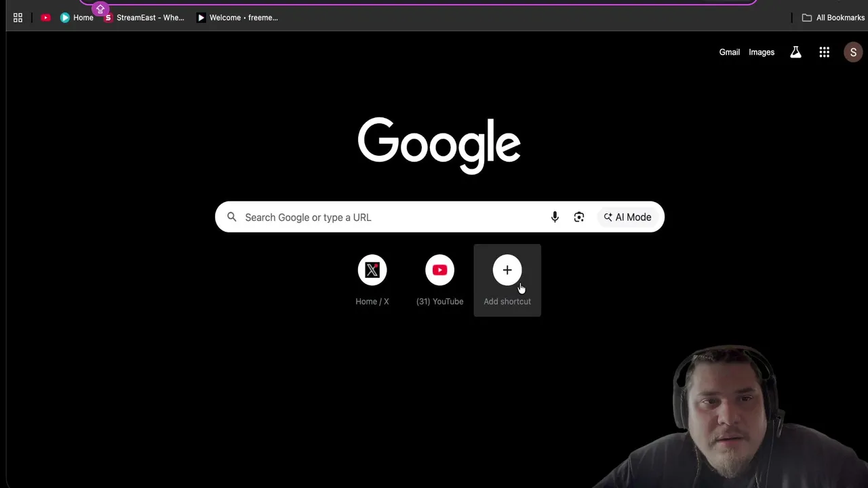Screen dimensions: 868x488
Task: Open the Home bookmark
Action: point(77,18)
